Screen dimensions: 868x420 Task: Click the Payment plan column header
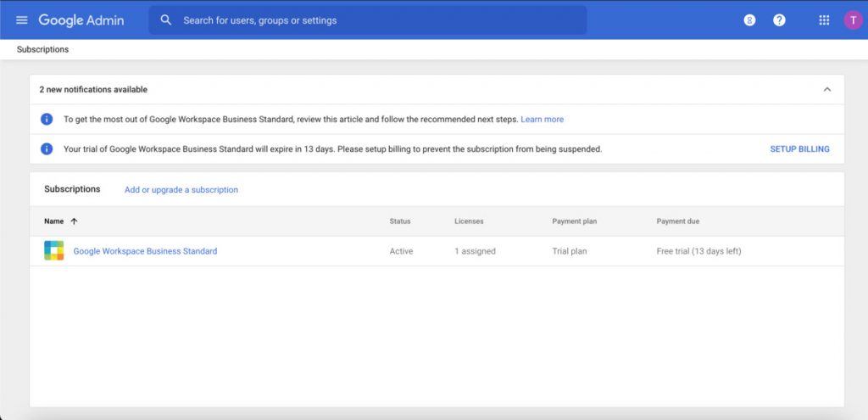(574, 221)
